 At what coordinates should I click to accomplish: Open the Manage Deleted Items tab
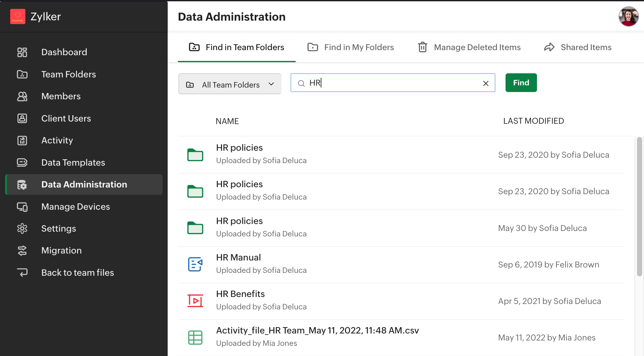[x=469, y=47]
